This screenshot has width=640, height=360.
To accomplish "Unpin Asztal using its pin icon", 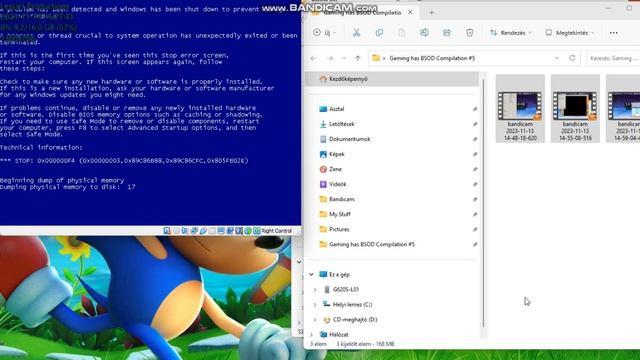I will [475, 109].
